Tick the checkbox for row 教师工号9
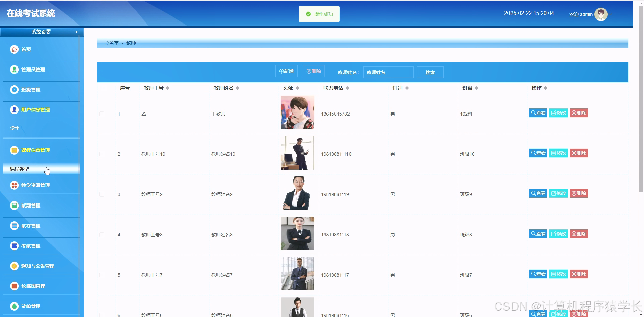Screen dimensions: 644x317 click(x=102, y=194)
